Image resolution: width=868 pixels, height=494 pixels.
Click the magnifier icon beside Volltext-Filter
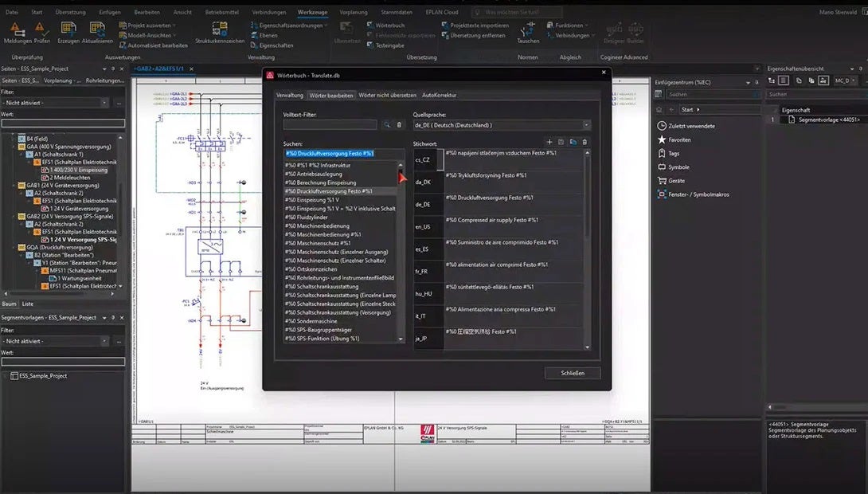[387, 125]
